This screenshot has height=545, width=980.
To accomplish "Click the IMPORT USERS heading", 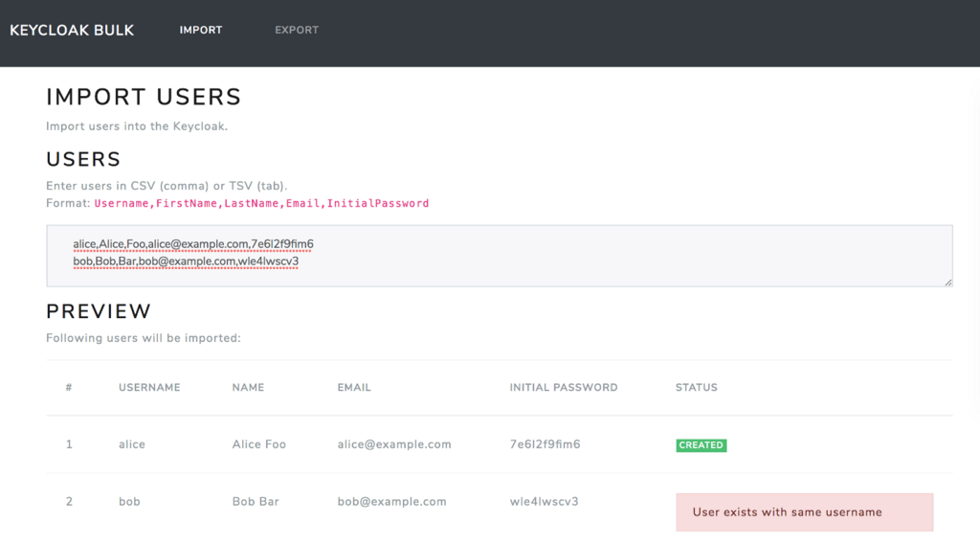I will pos(144,97).
